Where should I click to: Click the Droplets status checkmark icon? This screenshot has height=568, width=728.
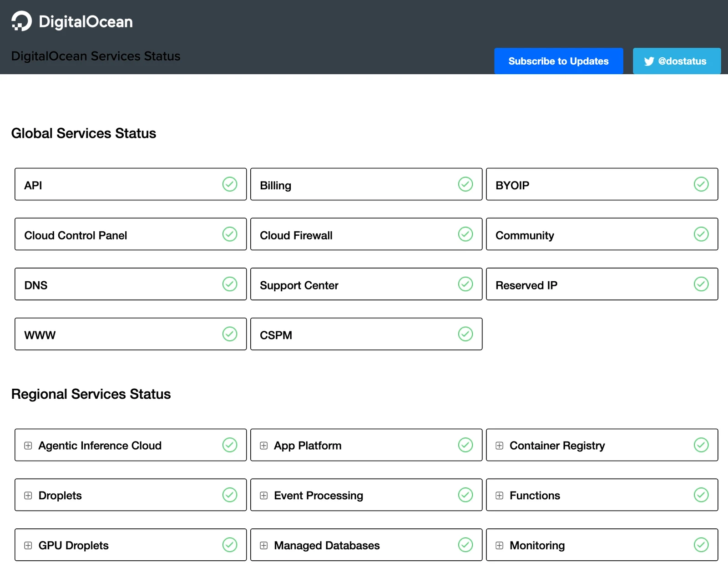pos(230,495)
